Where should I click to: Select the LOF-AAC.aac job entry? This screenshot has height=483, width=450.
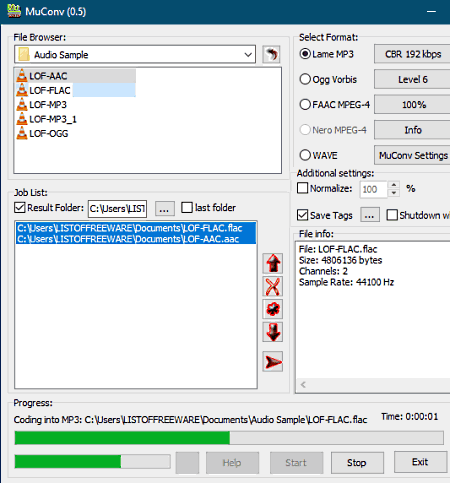point(136,239)
